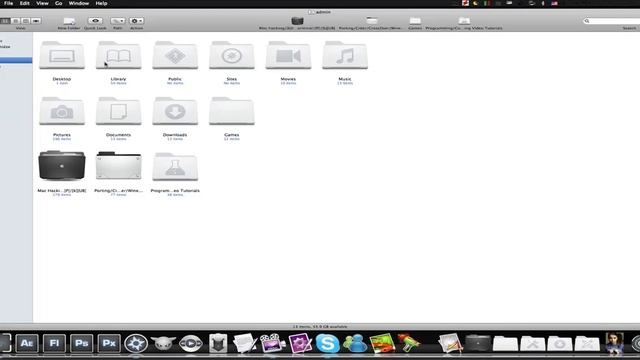Click the 'Desktop' folder name label
640x360 pixels.
(x=62, y=79)
